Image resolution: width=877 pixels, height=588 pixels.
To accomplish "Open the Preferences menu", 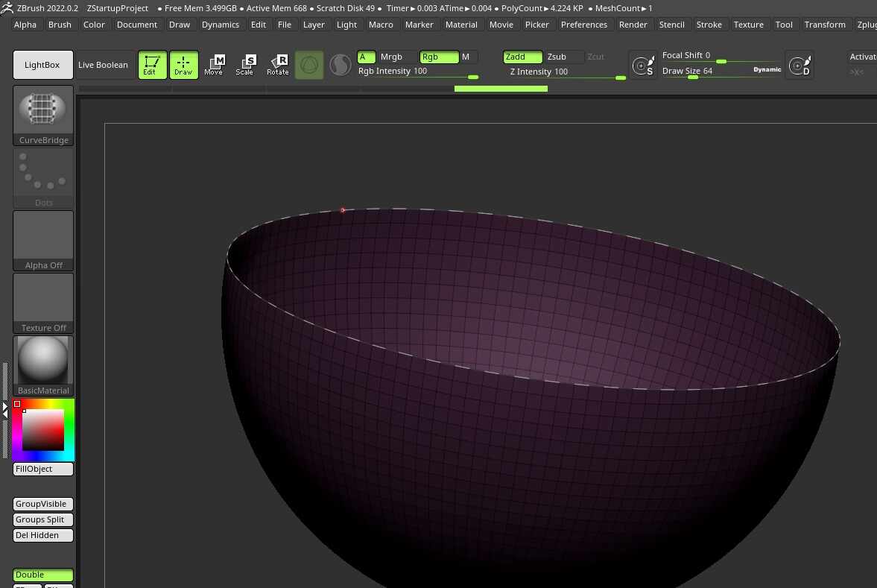I will pyautogui.click(x=583, y=25).
